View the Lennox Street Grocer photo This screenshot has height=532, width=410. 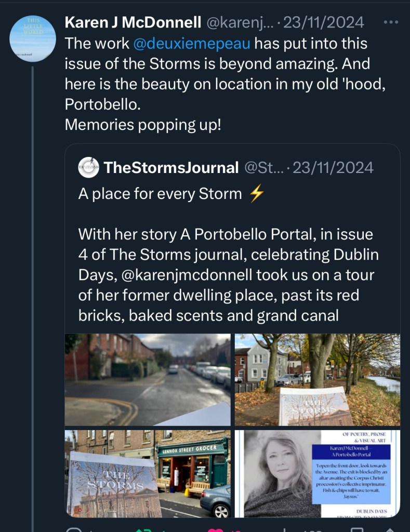pyautogui.click(x=148, y=473)
